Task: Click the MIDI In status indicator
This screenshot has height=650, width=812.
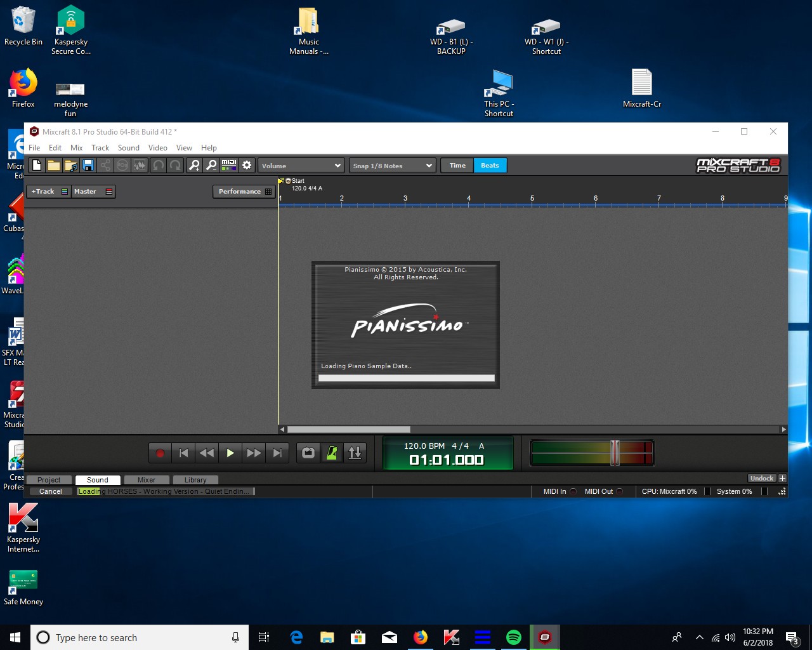Action: 560,491
